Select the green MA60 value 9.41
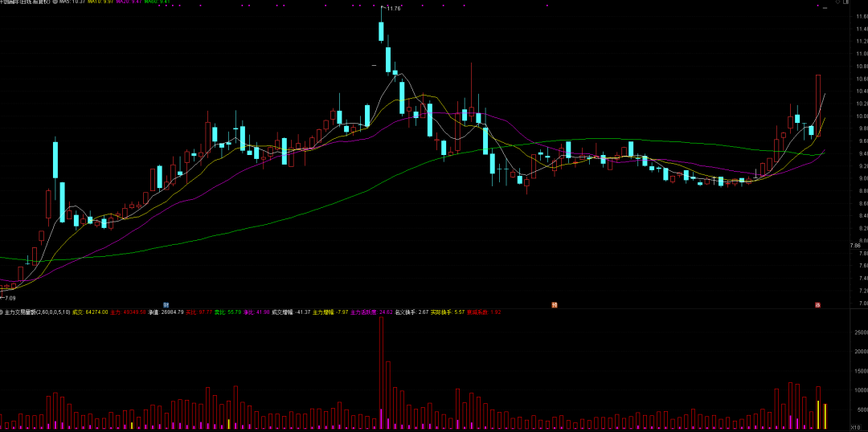 pos(157,2)
